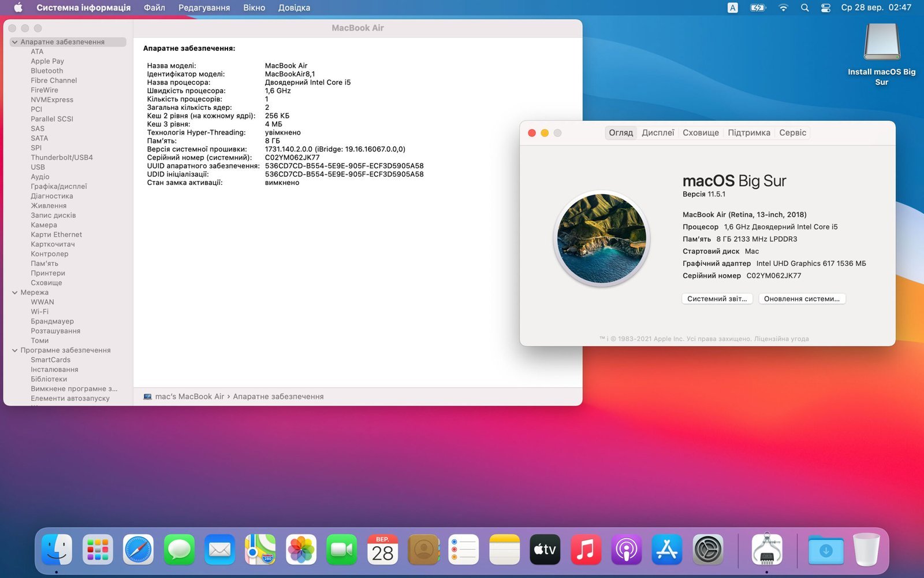Select Thunderbolt/USB4 in sidebar
This screenshot has height=578, width=924.
point(62,158)
